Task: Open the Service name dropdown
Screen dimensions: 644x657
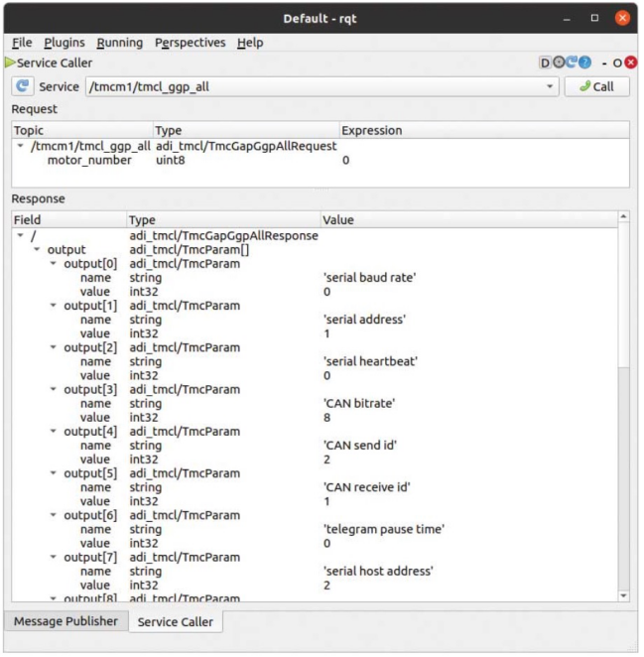Action: point(551,86)
